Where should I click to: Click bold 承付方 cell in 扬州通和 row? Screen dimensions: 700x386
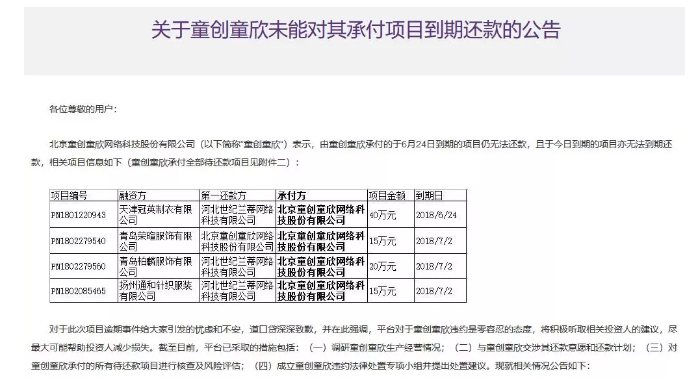(321, 291)
